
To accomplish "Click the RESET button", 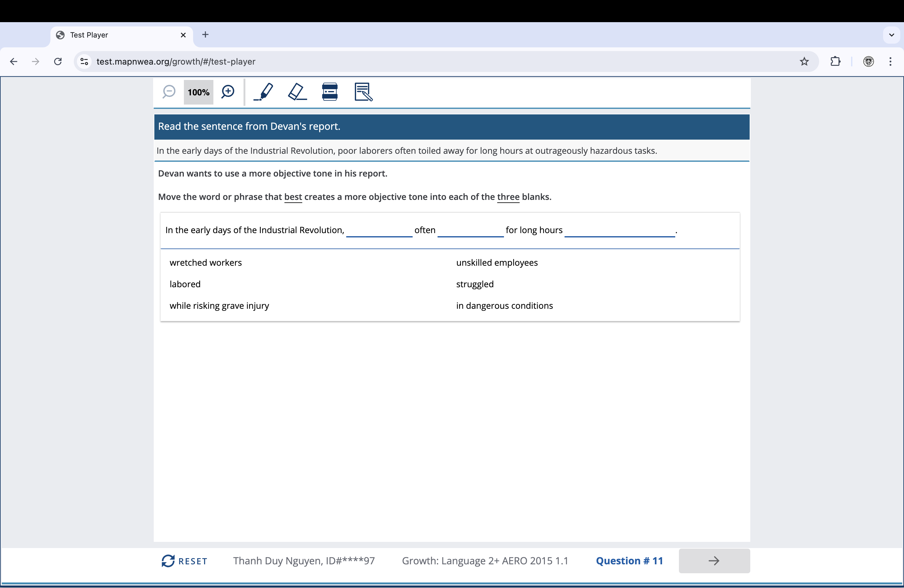I will pos(184,561).
